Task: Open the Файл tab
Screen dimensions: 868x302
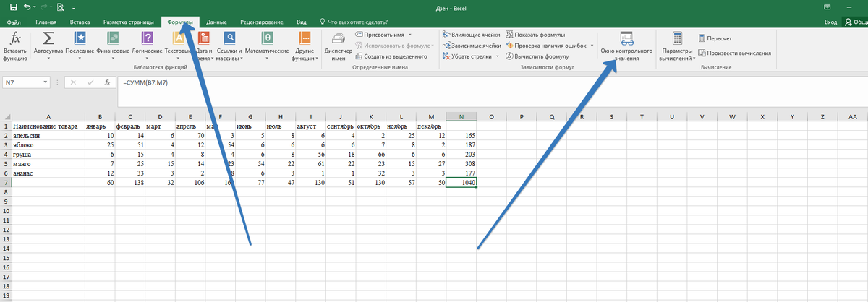Action: pyautogui.click(x=14, y=22)
